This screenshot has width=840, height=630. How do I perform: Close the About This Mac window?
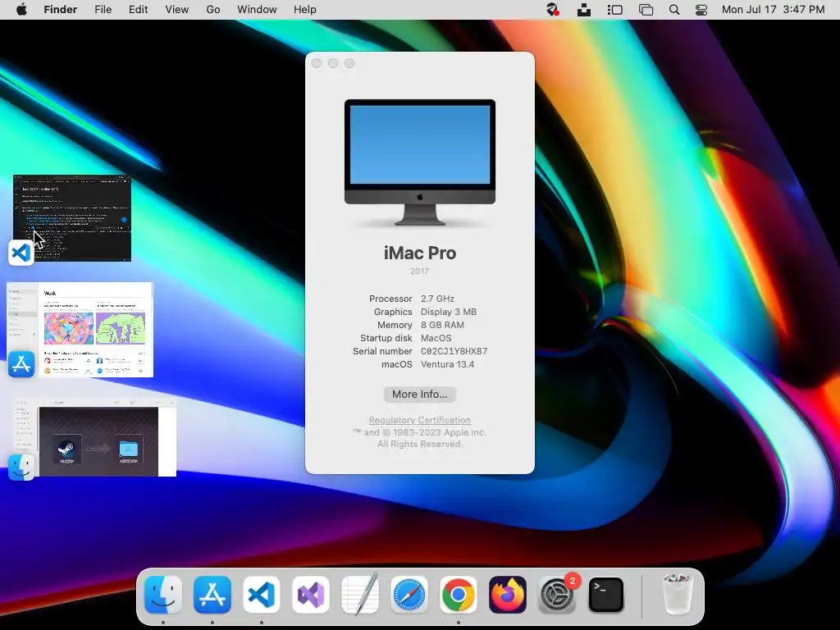pyautogui.click(x=317, y=63)
